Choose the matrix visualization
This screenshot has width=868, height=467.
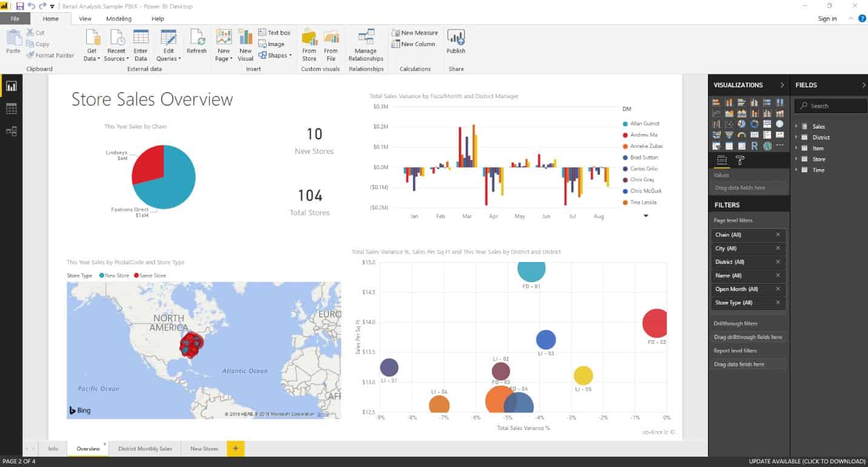click(742, 146)
